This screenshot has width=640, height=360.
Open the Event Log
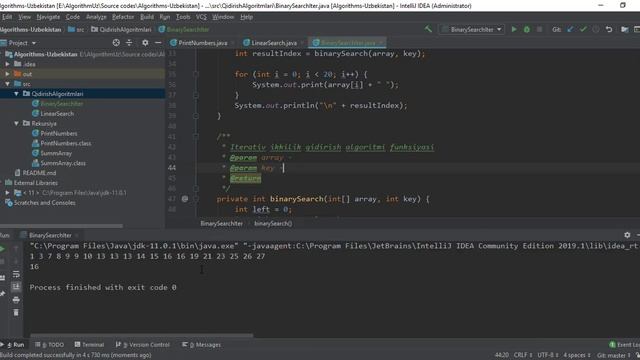click(624, 345)
